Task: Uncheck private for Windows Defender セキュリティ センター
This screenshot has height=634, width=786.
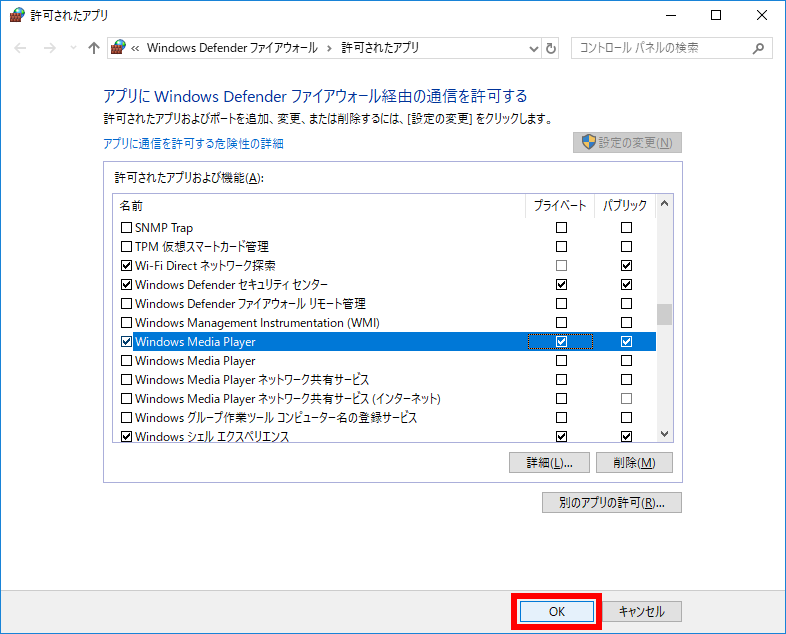Action: point(561,285)
